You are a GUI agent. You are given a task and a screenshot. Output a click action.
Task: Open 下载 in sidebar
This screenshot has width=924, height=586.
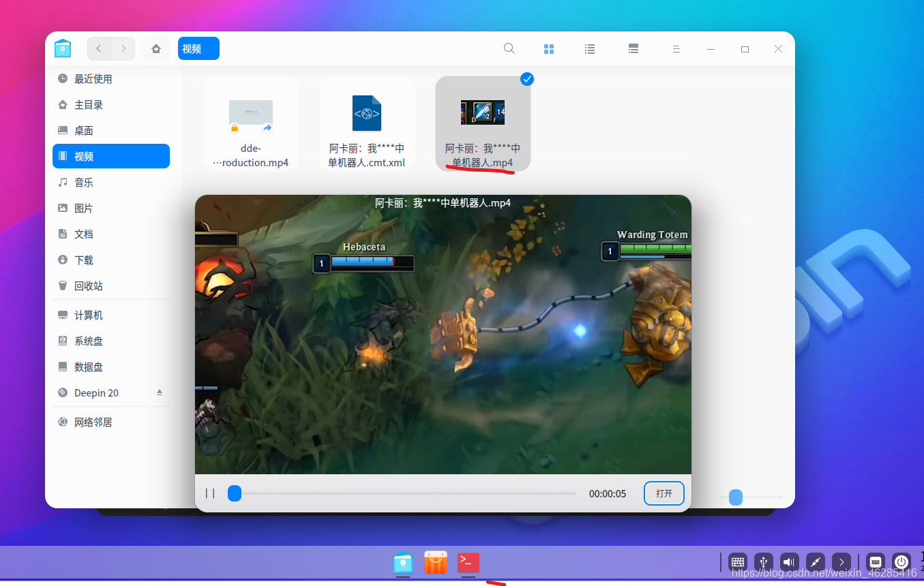111,260
